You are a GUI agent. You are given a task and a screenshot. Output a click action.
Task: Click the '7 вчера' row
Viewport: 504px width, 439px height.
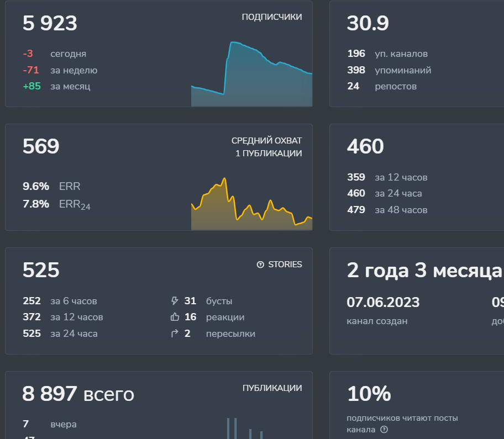pos(50,424)
